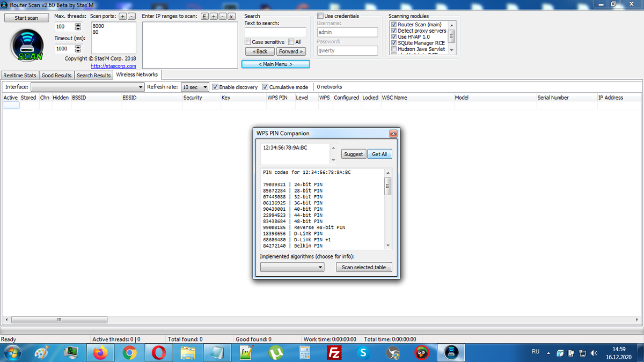Click the Scan selected table button
644x362 pixels.
364,267
